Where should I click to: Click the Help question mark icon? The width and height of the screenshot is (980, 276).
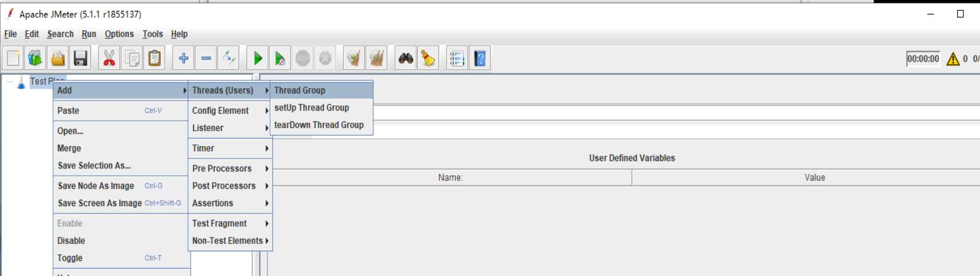point(480,58)
